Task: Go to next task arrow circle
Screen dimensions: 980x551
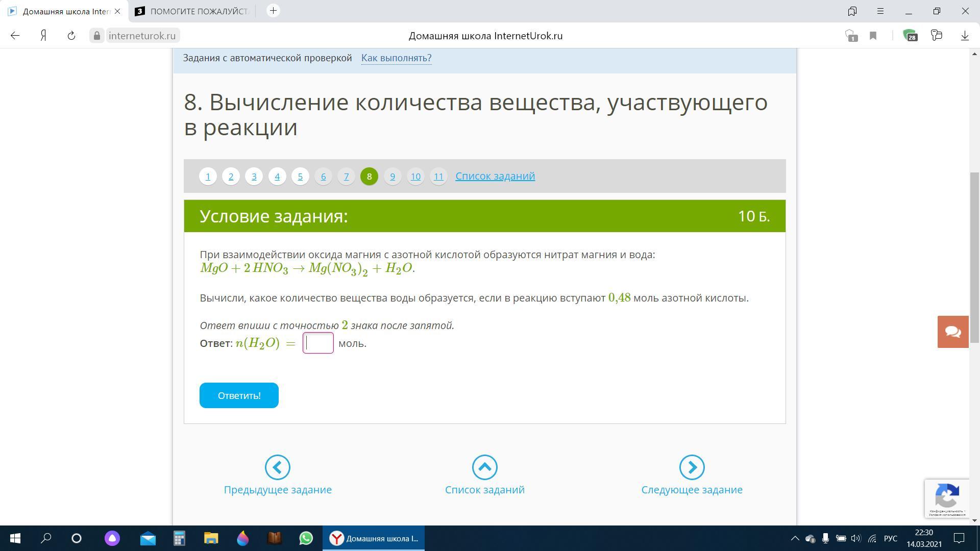Action: pyautogui.click(x=692, y=467)
